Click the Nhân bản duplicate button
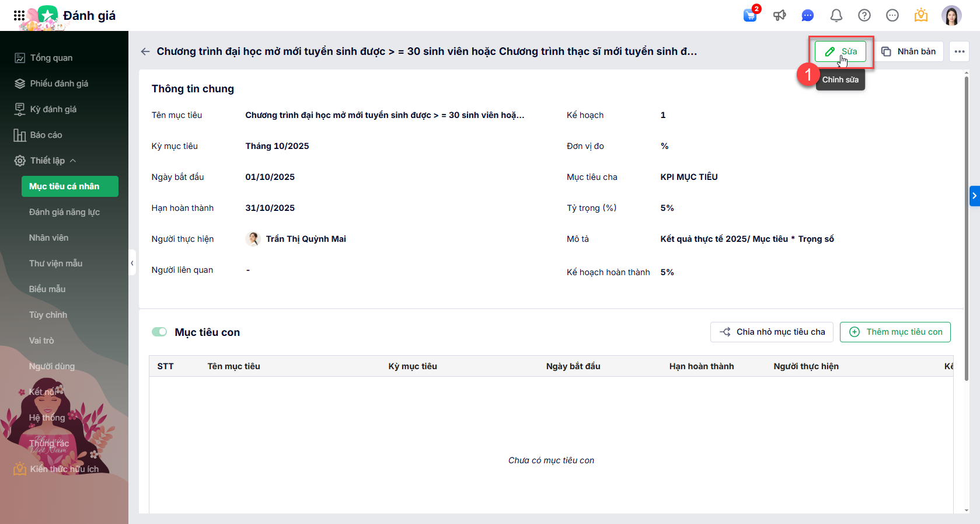This screenshot has width=980, height=524. [x=909, y=51]
